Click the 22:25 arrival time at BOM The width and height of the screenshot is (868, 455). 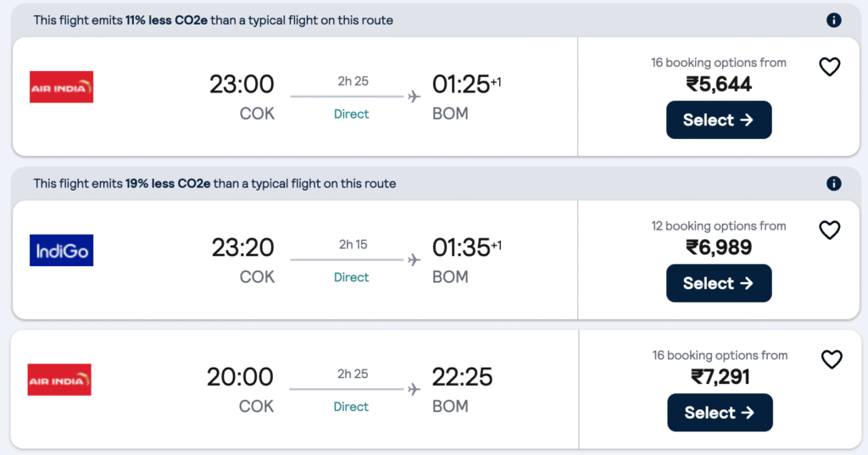(462, 377)
